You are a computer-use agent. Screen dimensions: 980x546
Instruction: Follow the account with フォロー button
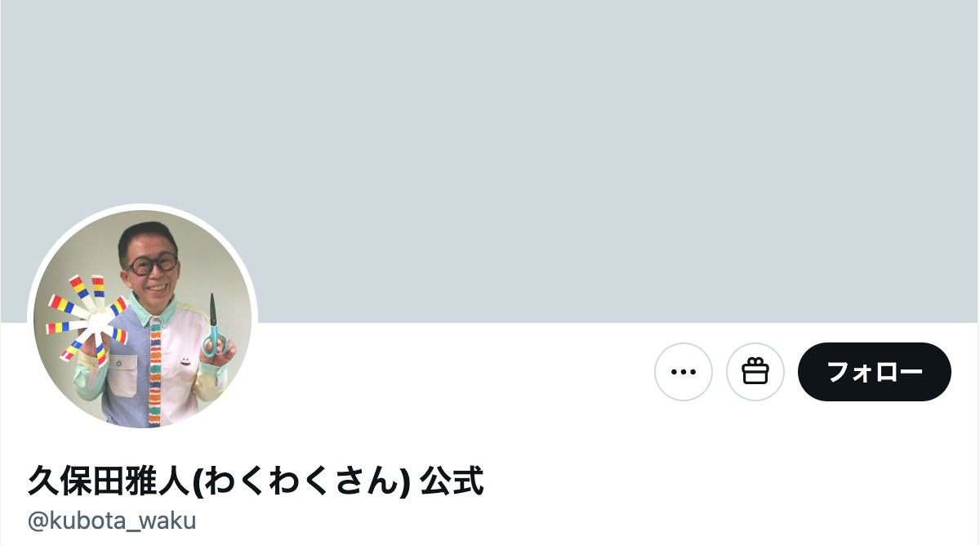coord(875,372)
